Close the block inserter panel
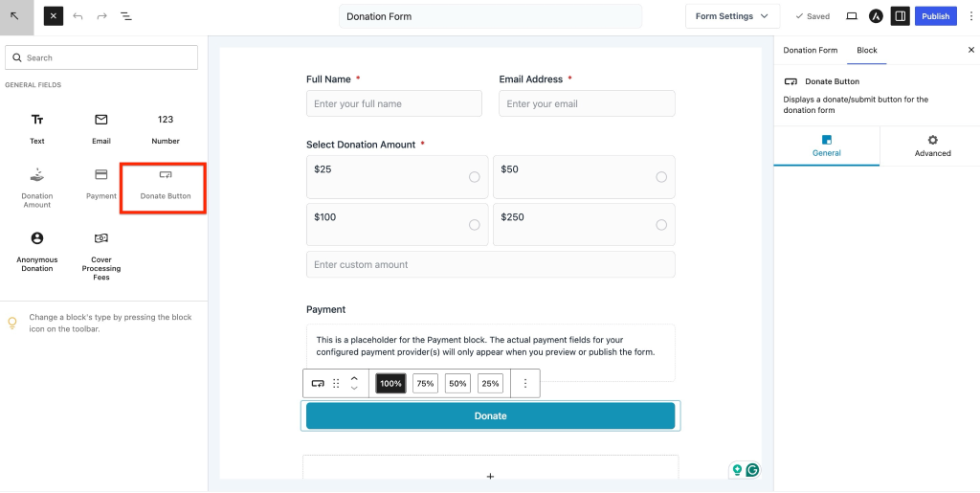The width and height of the screenshot is (980, 493). pos(54,16)
